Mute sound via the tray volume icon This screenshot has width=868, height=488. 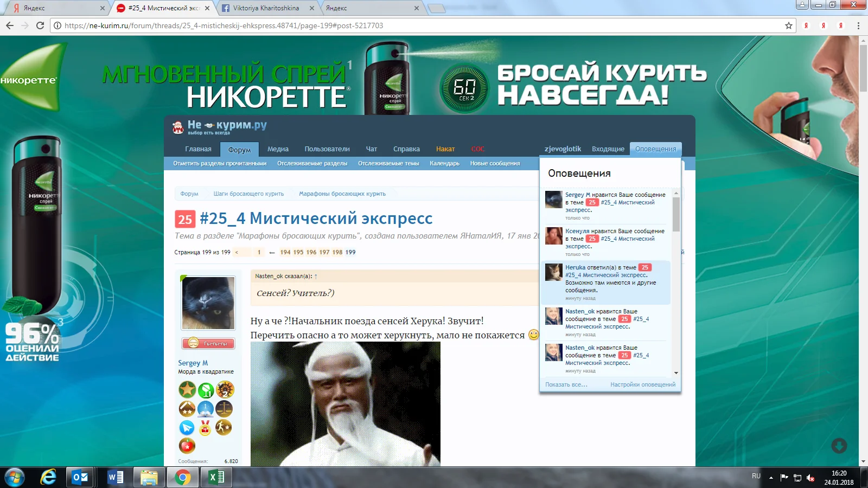(810, 477)
